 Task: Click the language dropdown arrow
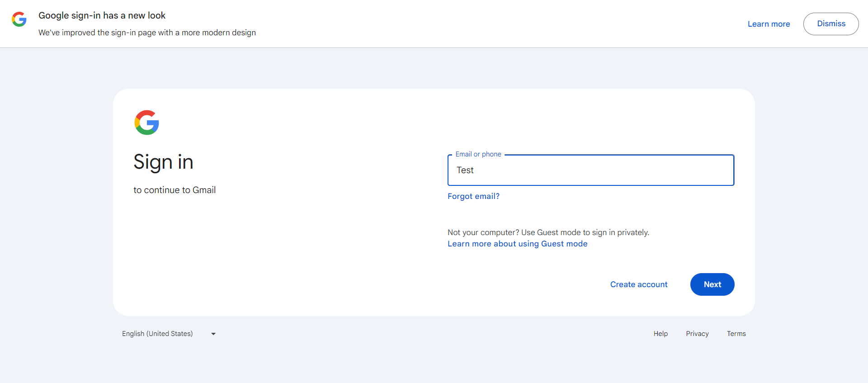(x=213, y=334)
